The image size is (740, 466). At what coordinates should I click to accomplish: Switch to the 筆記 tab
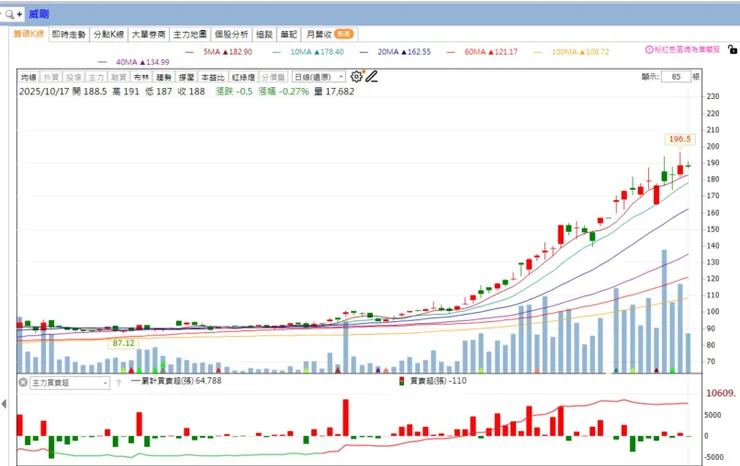[x=289, y=34]
